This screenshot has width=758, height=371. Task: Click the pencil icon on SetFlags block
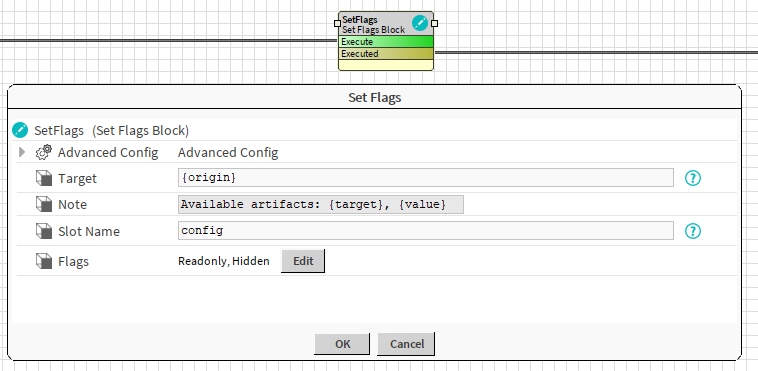[x=420, y=23]
